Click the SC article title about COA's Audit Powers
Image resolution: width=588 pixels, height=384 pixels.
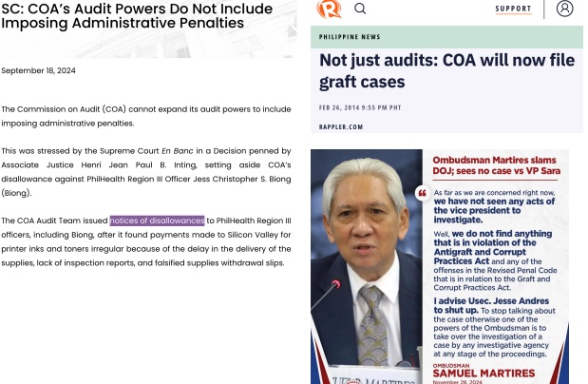point(137,15)
